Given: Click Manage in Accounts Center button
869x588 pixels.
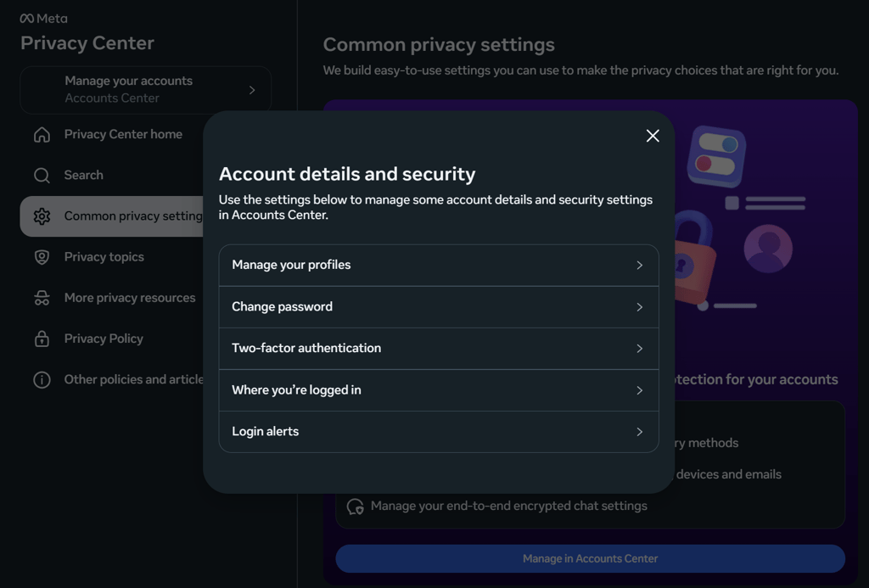Looking at the screenshot, I should (x=591, y=558).
